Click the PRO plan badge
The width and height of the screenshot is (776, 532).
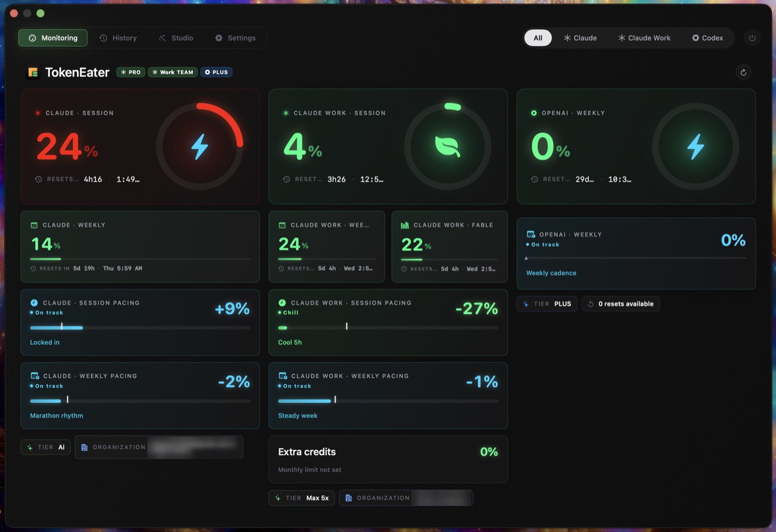[131, 72]
